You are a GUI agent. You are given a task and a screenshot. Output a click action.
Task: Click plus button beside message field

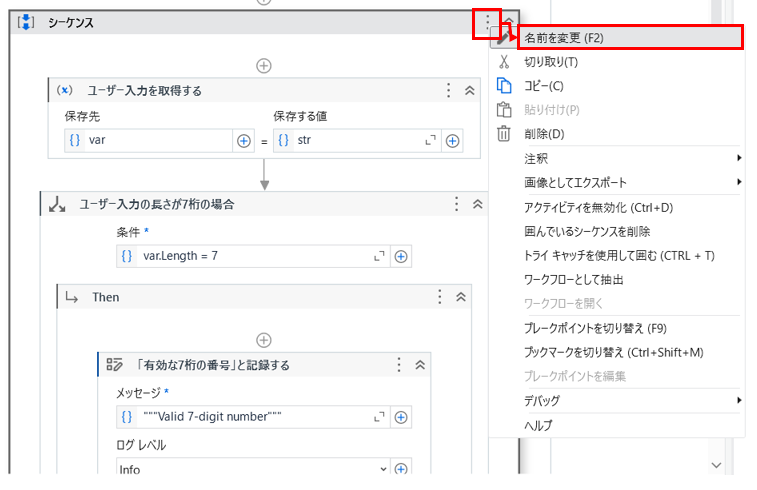[401, 417]
